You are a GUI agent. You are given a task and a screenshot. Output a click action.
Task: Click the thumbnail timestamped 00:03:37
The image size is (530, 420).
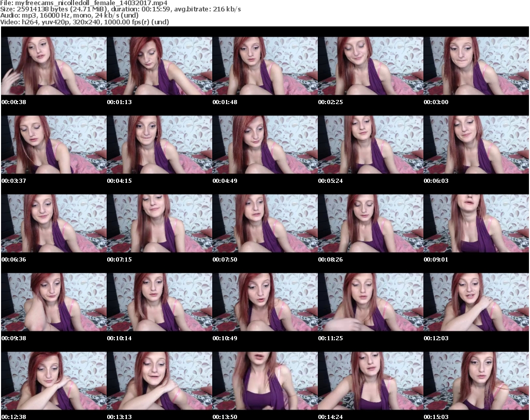[54, 144]
